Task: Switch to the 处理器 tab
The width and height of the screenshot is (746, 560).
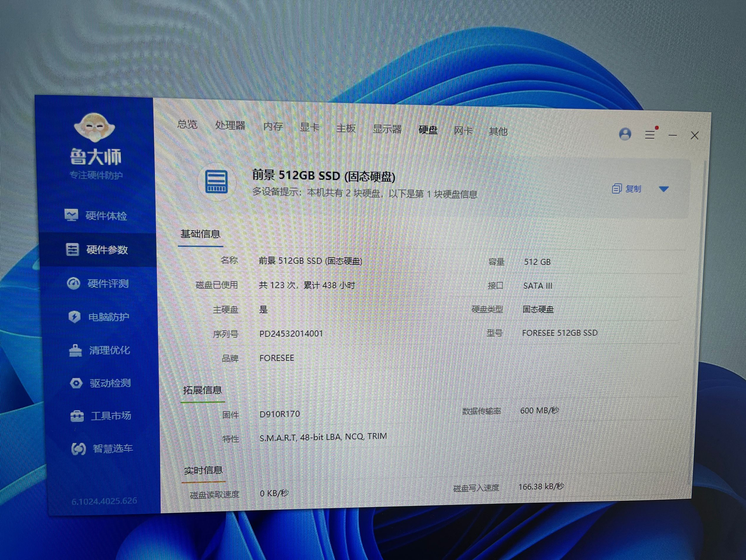Action: pos(230,125)
